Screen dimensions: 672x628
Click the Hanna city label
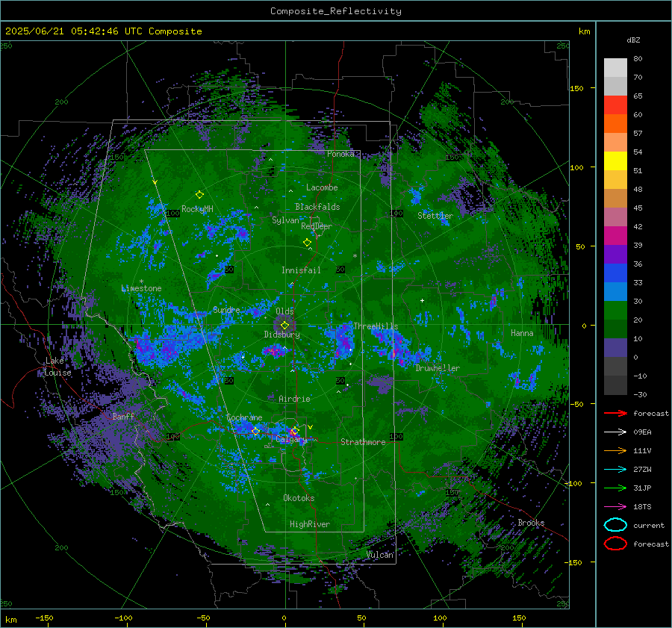(x=522, y=333)
